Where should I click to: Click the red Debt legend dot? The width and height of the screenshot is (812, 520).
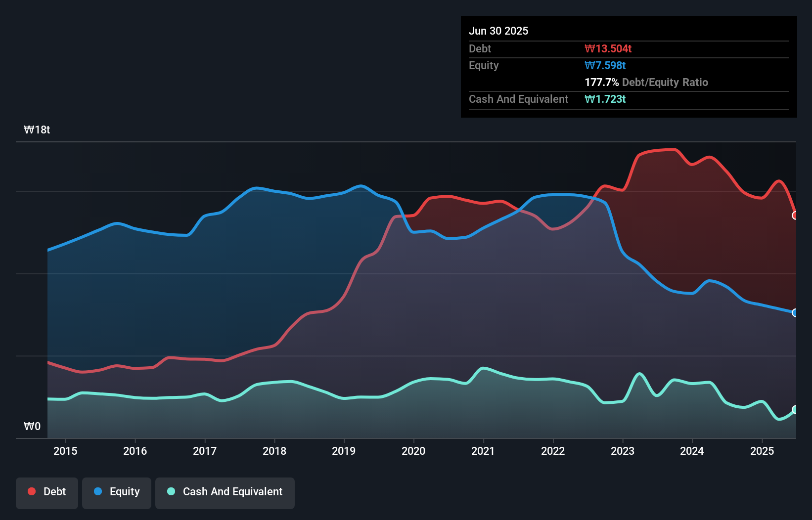(x=31, y=491)
